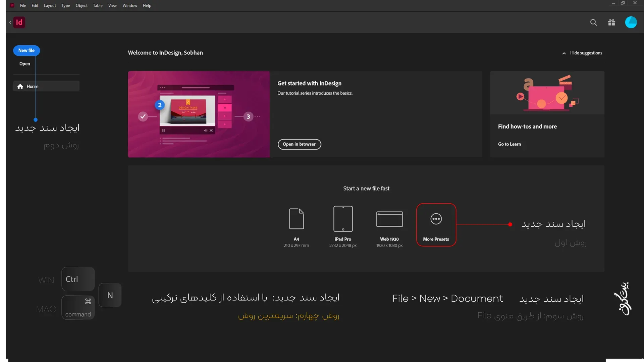Collapse suggestions with Hide suggestions chevron
Viewport: 644px width, 362px height.
coord(564,53)
